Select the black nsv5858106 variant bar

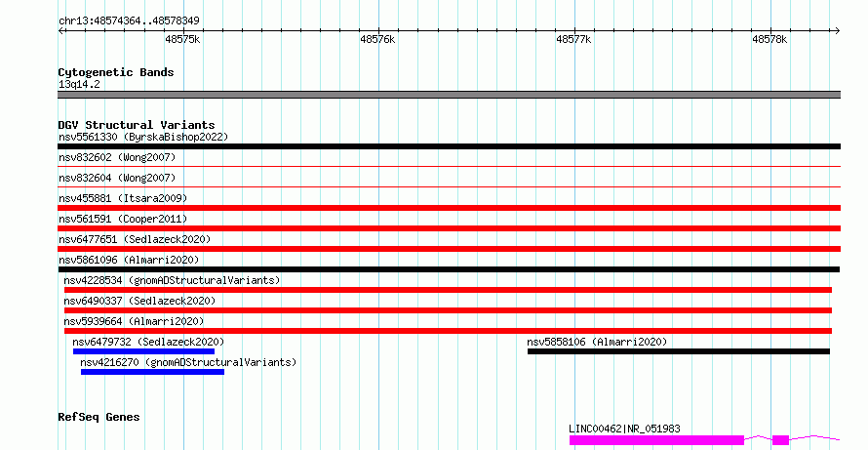coord(679,351)
